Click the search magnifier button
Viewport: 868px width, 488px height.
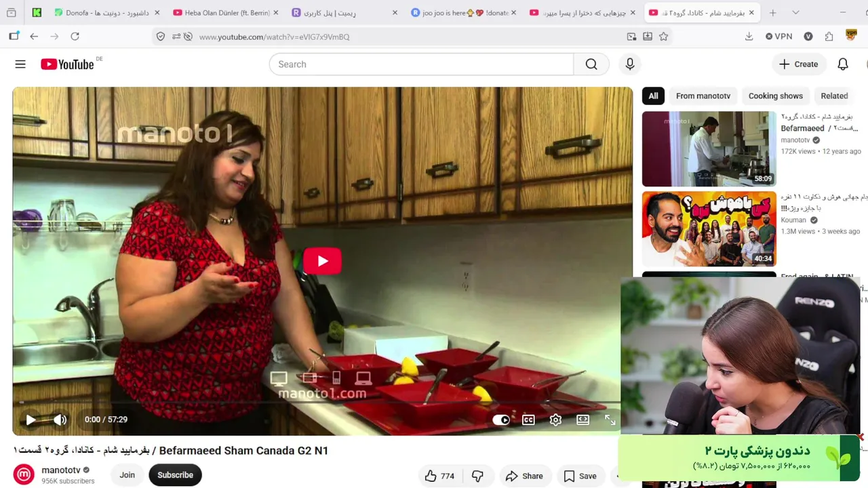point(591,64)
